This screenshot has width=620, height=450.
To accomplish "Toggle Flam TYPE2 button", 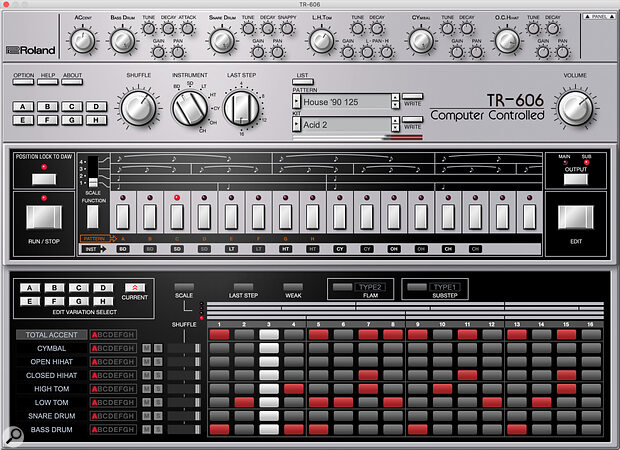I will pos(342,287).
